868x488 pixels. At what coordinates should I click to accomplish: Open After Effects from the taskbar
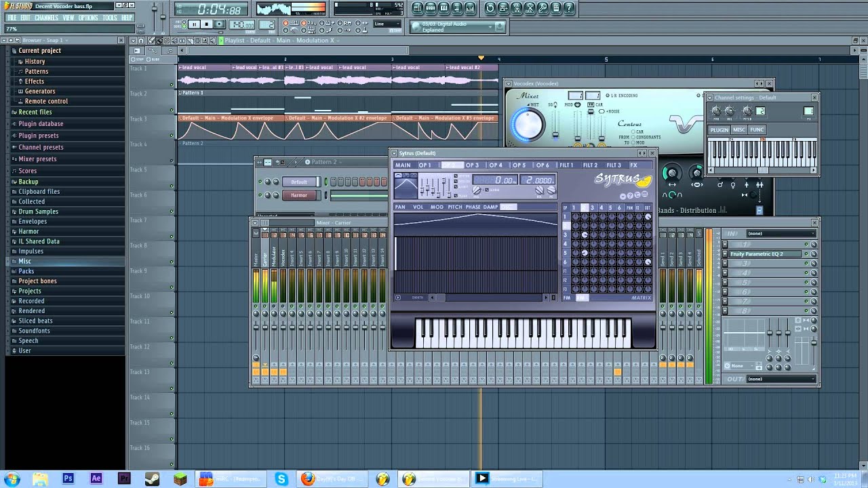[96, 479]
